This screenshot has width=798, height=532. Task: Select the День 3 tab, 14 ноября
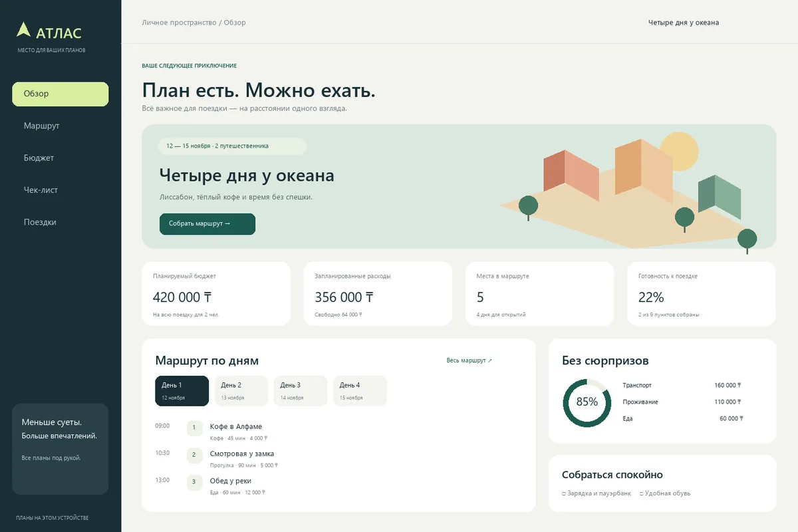coord(301,391)
